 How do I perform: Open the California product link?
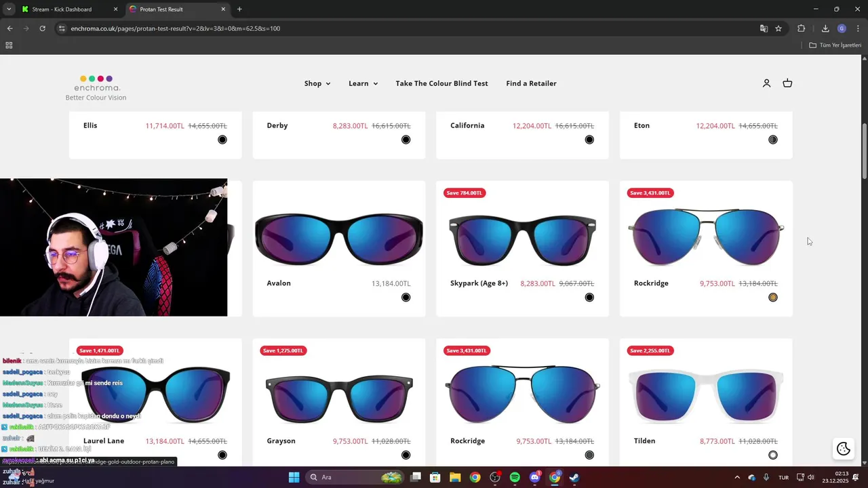467,125
